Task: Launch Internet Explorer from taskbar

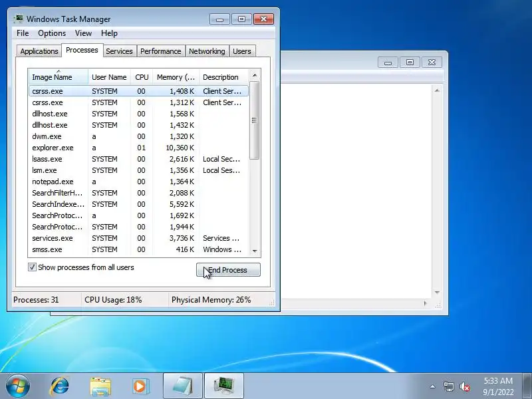Action: point(60,386)
